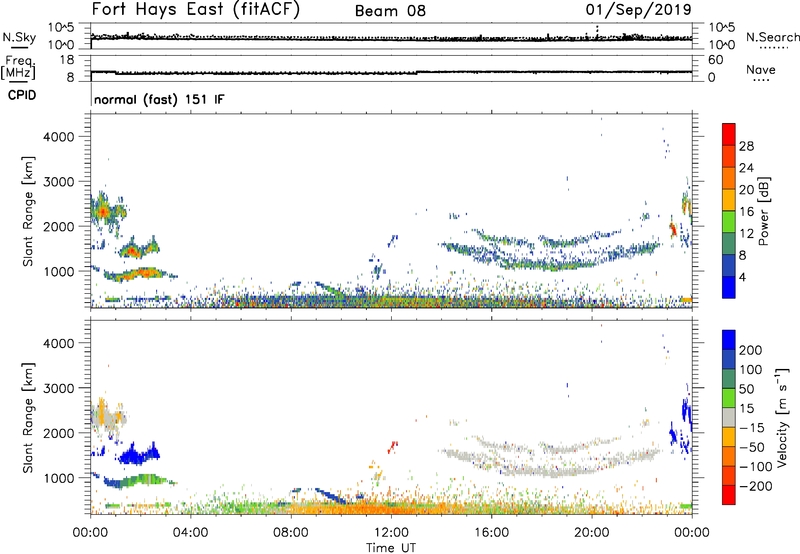The width and height of the screenshot is (800, 554).
Task: Pick the red top segment of power colorbar
Action: tap(729, 134)
